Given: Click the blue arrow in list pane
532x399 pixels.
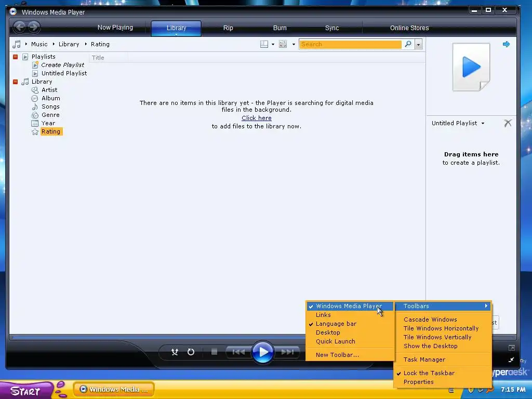Looking at the screenshot, I should tap(506, 44).
